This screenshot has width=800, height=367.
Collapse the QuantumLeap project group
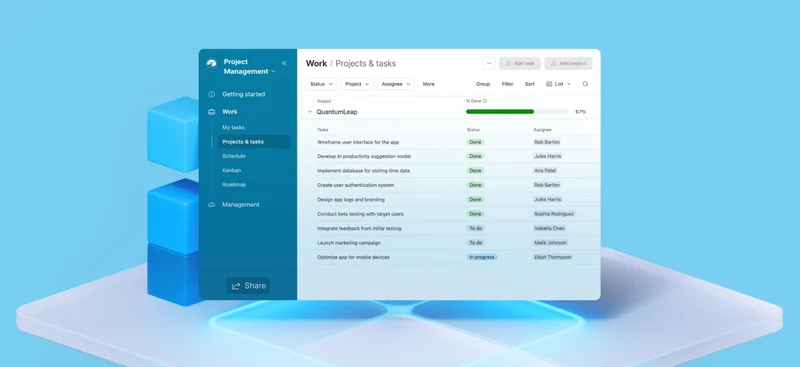coord(310,112)
